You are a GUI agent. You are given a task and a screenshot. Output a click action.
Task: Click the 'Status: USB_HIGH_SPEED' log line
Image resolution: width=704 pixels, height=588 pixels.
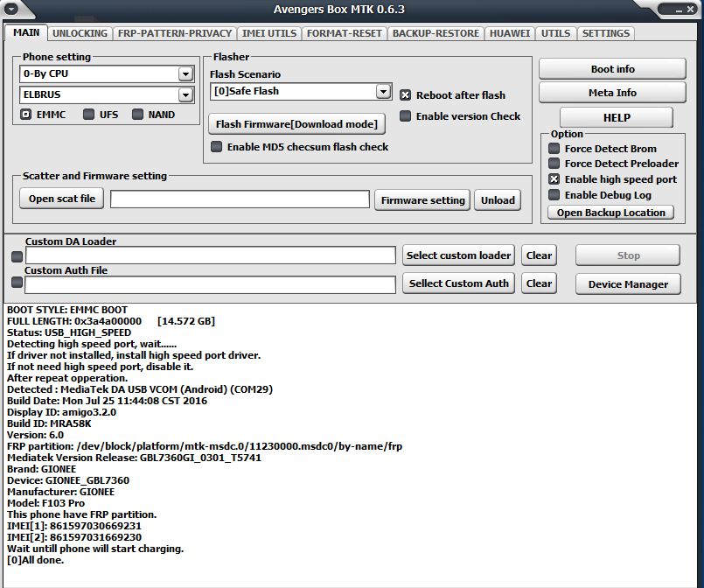[x=69, y=332]
